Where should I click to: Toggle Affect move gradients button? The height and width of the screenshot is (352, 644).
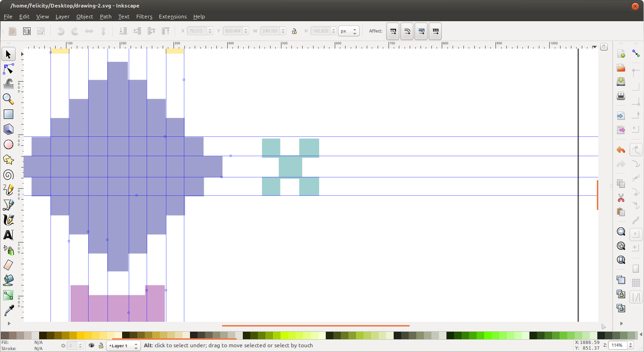point(421,31)
